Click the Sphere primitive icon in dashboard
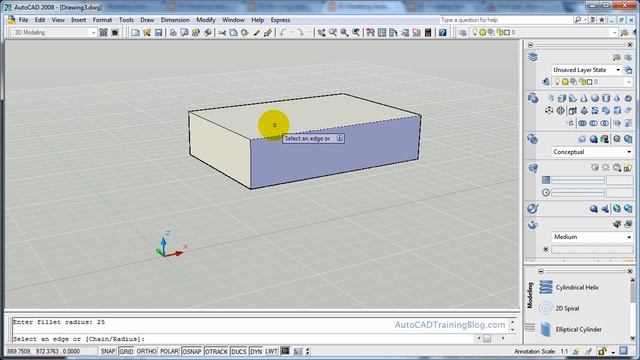Screen dimensions: 640x360 595,98
